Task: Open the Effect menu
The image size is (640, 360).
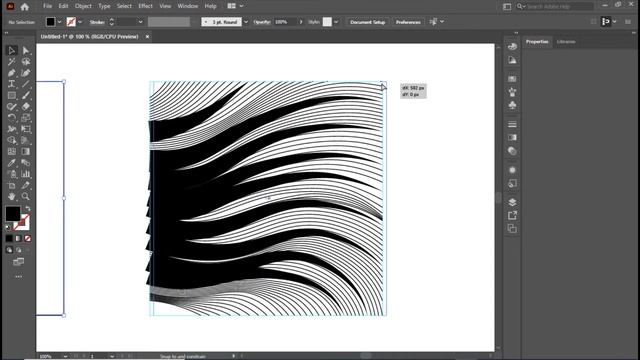Action: 145,6
